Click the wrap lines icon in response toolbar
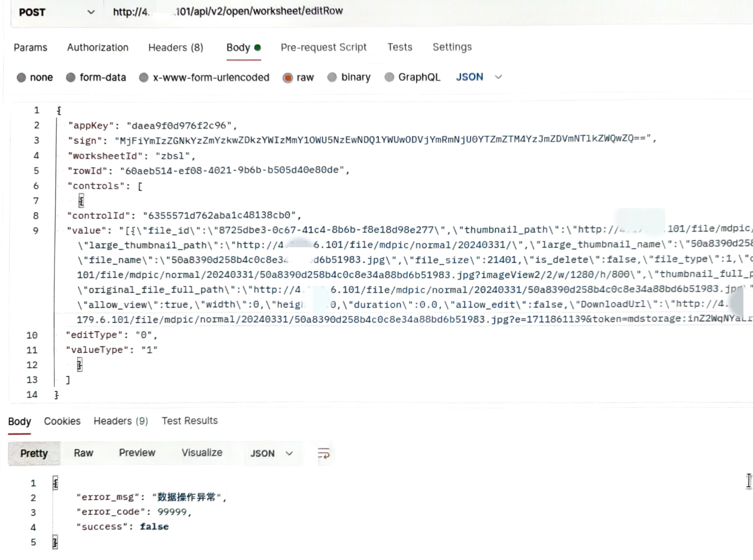This screenshot has height=560, width=753. (323, 453)
